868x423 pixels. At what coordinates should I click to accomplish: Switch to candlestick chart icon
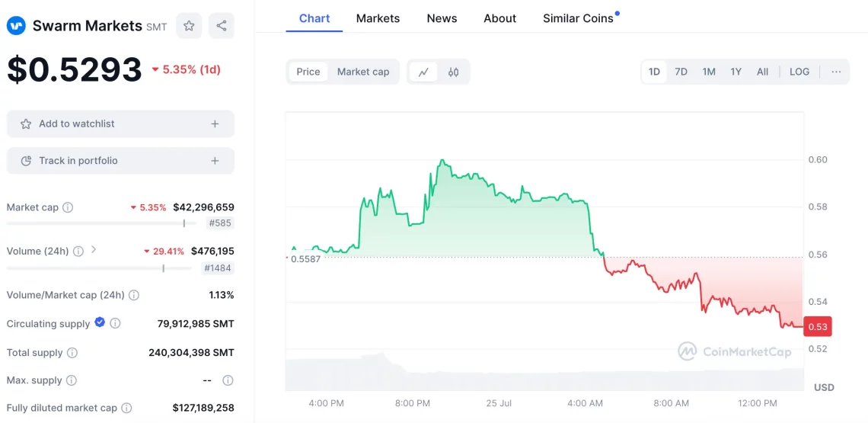click(453, 72)
